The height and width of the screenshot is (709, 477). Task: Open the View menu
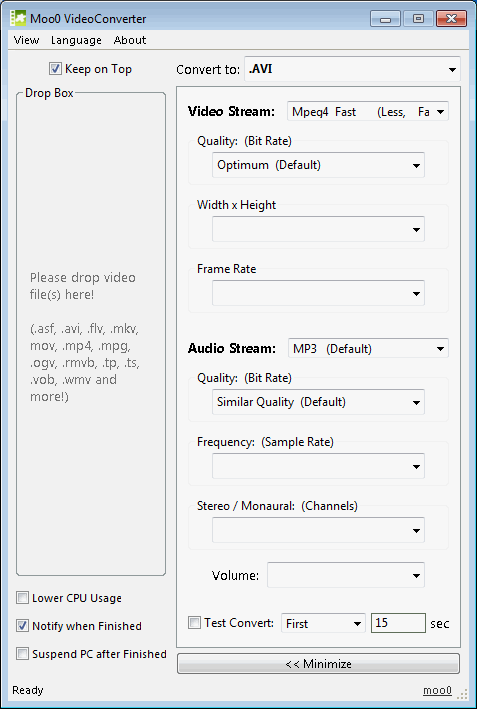[26, 40]
